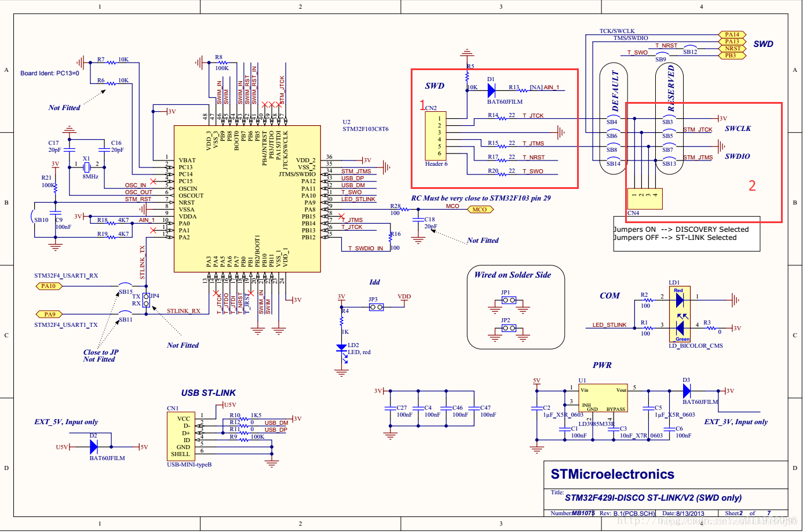Viewport: 803px width, 532px height.
Task: Select the Idd label
Action: [375, 282]
